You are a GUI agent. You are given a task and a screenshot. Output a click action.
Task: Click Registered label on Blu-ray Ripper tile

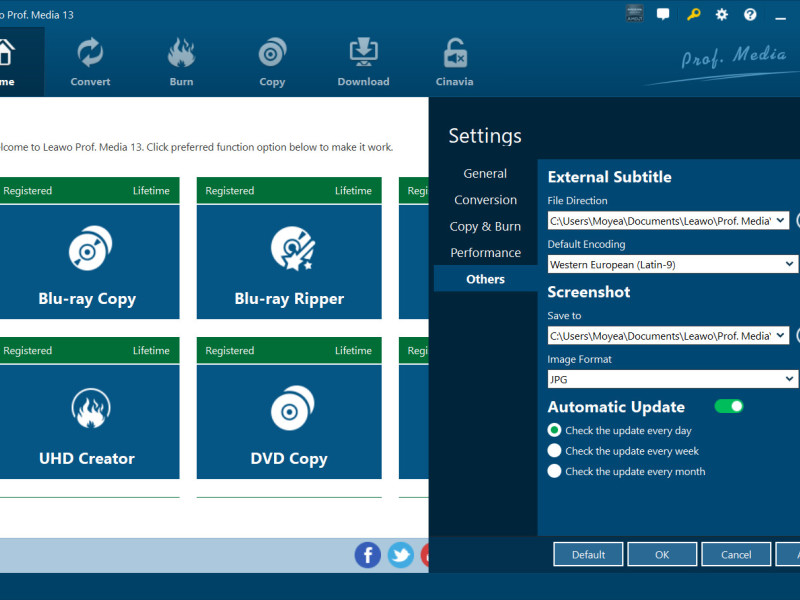230,191
